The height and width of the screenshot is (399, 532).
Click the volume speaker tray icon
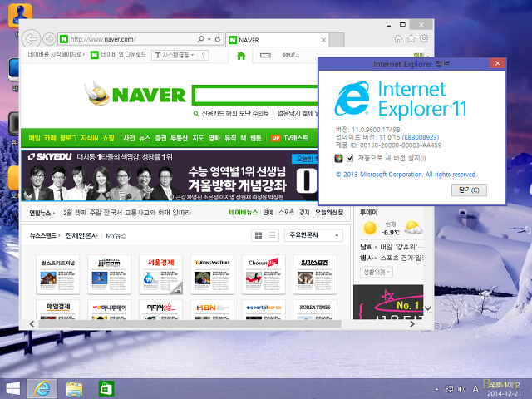coord(461,389)
